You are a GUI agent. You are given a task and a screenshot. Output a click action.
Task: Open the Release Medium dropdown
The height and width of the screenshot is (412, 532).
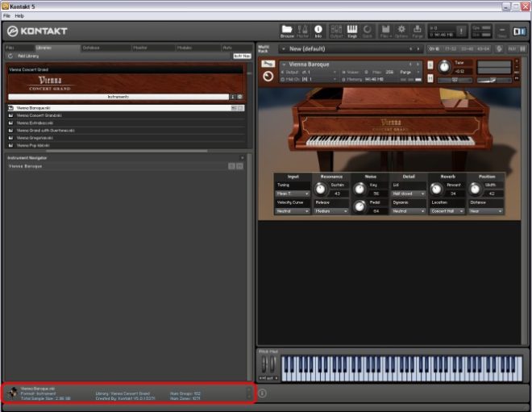click(331, 211)
